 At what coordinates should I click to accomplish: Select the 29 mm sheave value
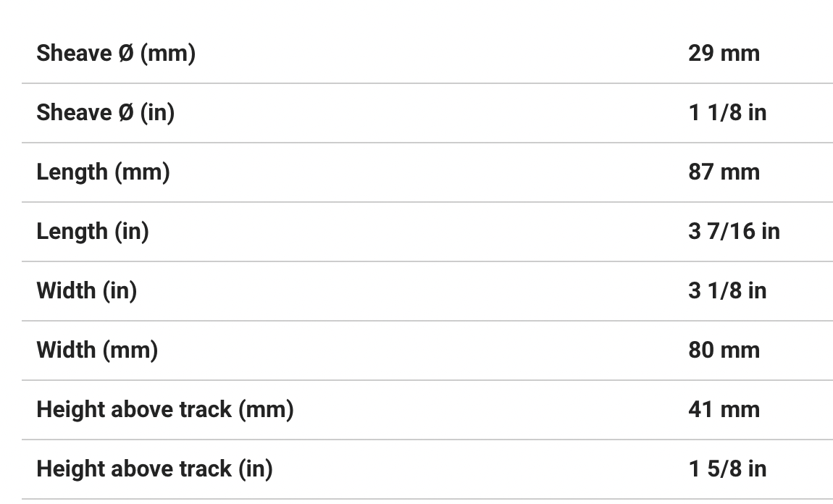click(724, 54)
